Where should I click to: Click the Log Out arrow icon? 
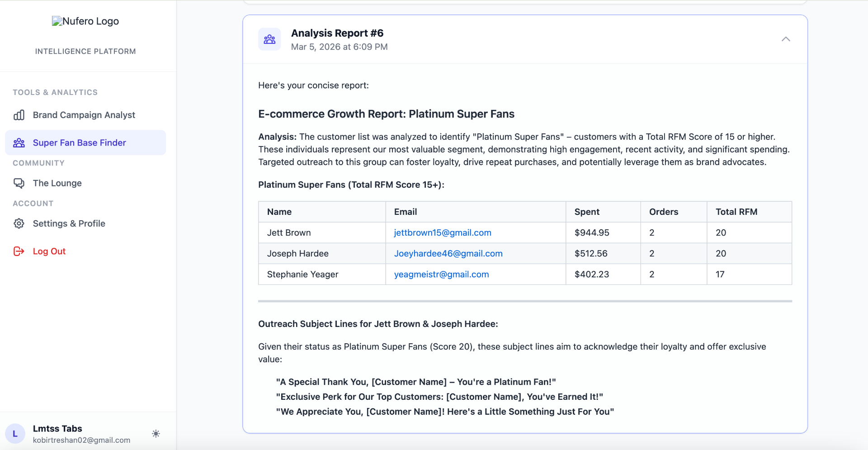pos(19,251)
